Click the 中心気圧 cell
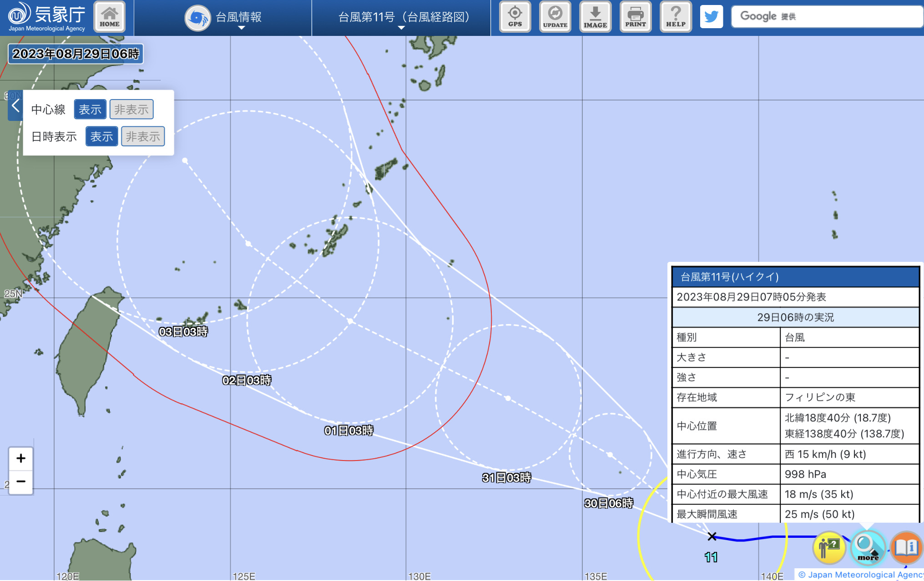The image size is (924, 581). (x=726, y=474)
